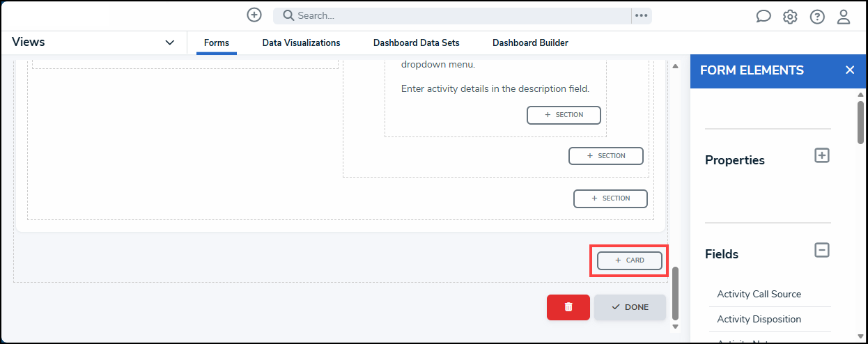Open the user profile icon
The image size is (868, 344).
point(844,17)
